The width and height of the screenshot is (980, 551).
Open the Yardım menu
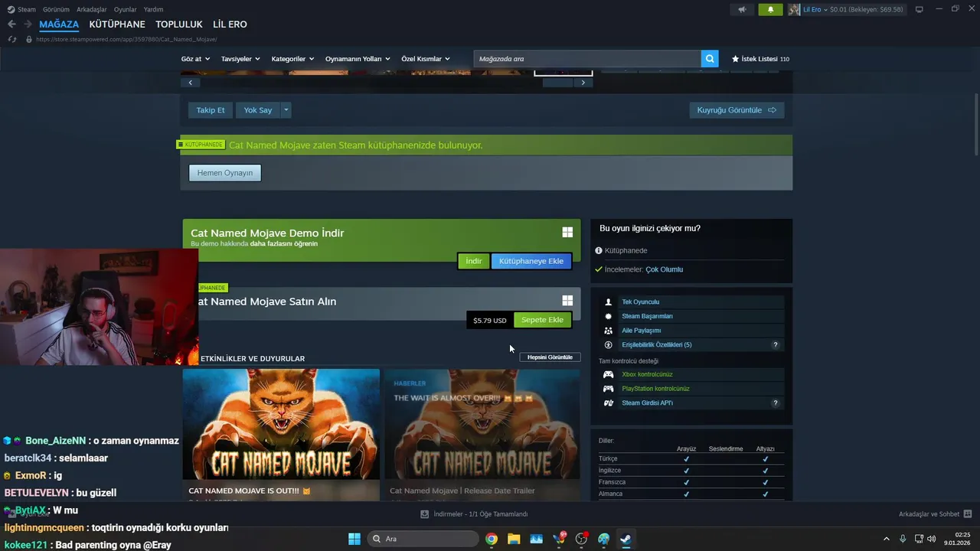click(154, 9)
